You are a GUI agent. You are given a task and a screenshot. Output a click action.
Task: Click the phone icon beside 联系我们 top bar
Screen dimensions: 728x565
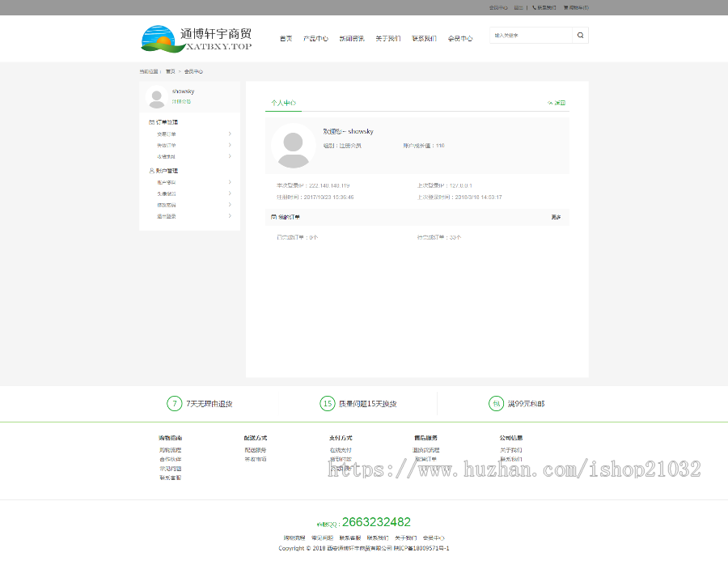tap(533, 7)
